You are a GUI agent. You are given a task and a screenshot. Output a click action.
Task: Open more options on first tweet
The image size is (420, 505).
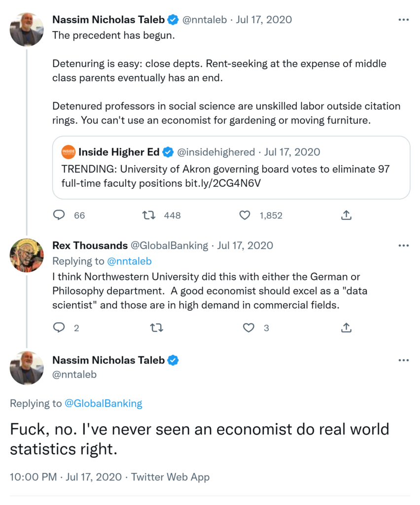tap(403, 20)
